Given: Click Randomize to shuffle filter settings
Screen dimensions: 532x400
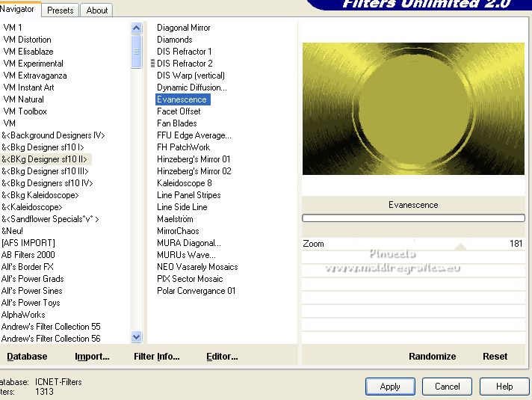Looking at the screenshot, I should point(432,356).
